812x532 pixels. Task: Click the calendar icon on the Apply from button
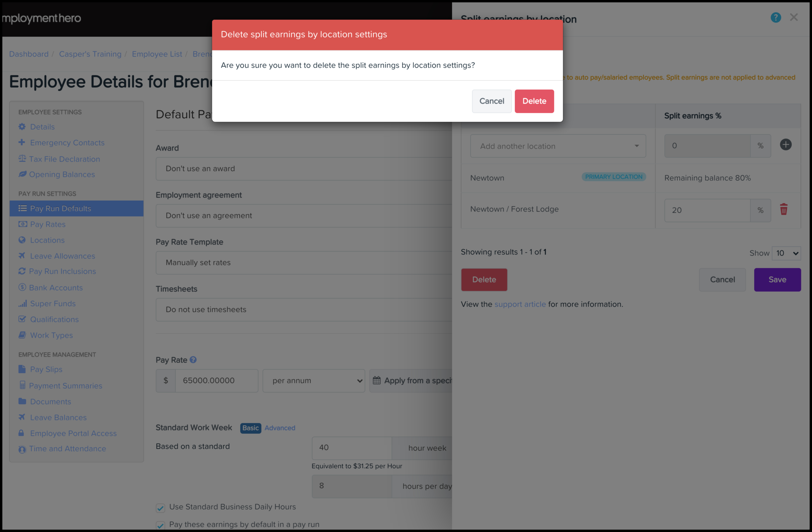point(377,381)
